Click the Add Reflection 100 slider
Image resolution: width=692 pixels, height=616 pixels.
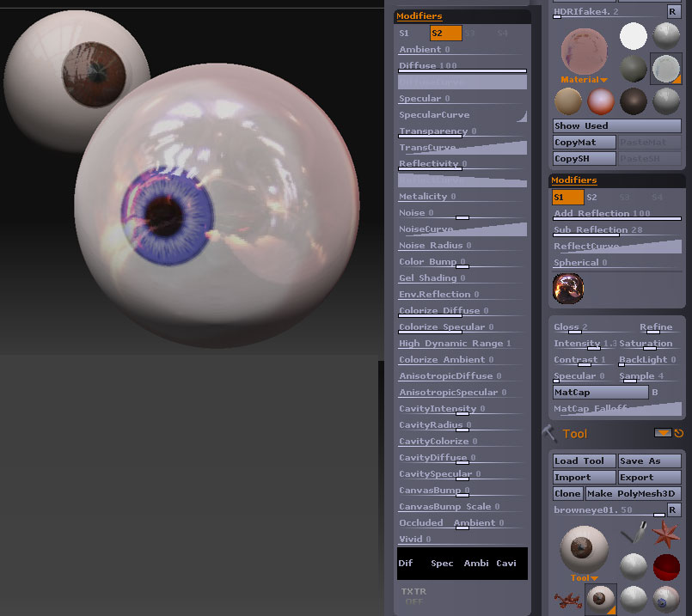point(617,213)
